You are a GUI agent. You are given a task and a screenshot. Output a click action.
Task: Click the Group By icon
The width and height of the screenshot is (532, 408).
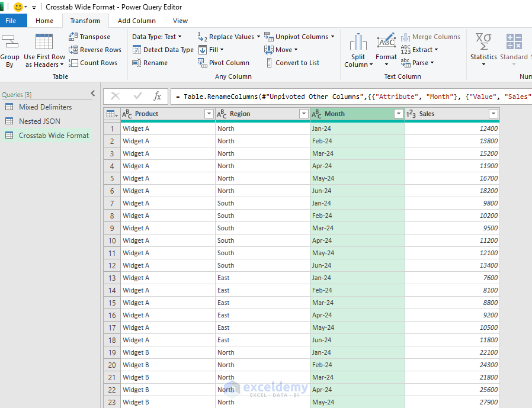point(9,42)
